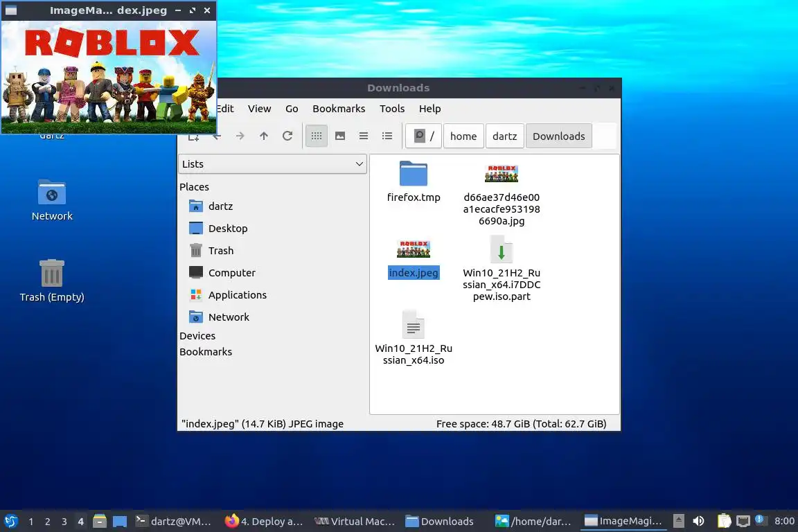798x532 pixels.
Task: Click the 'home' path button
Action: [x=463, y=136]
